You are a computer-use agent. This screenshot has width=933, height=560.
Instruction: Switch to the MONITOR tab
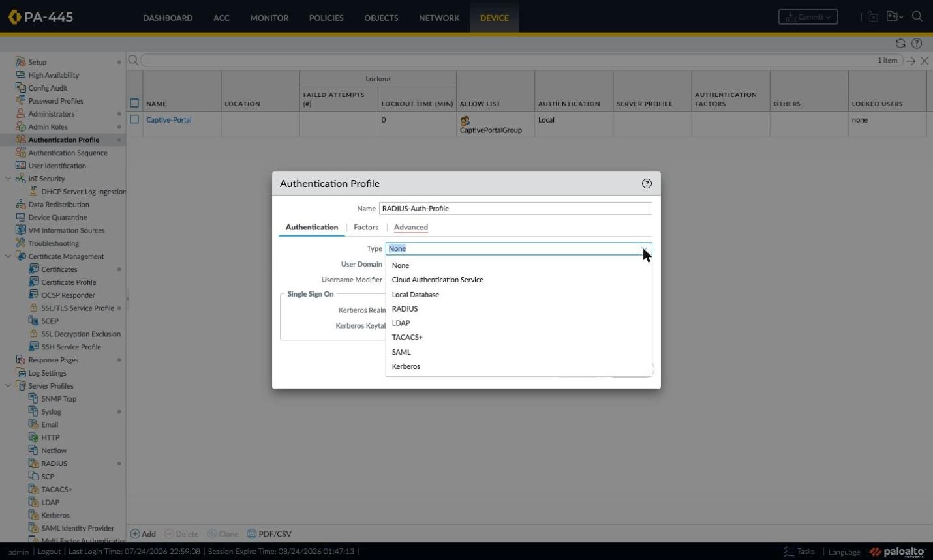pyautogui.click(x=269, y=18)
